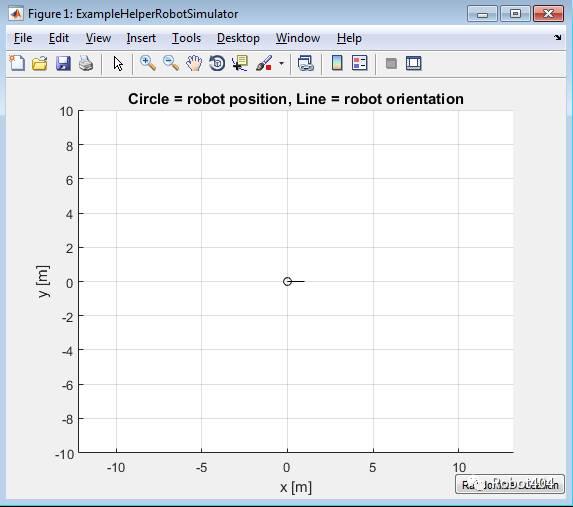573x507 pixels.
Task: Open the File menu
Action: 23,38
